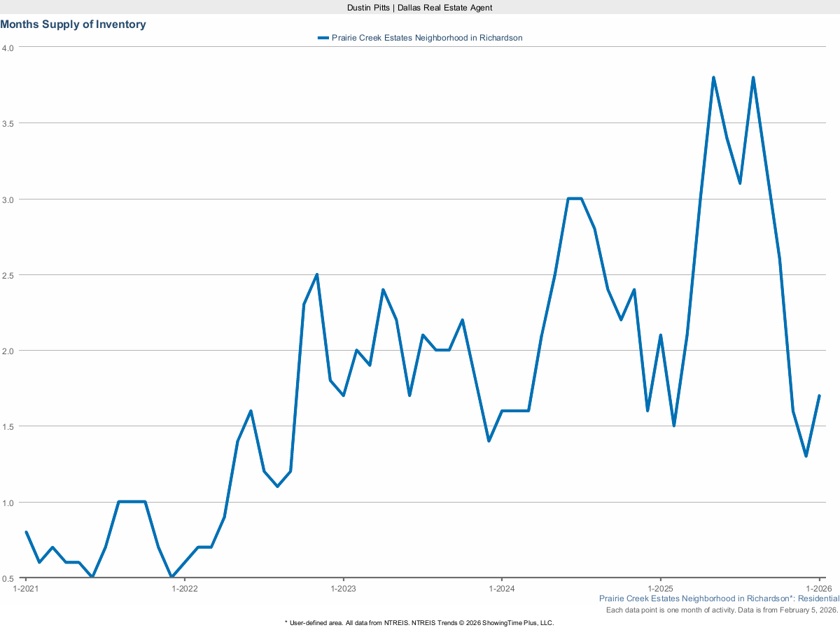Toggle the Prairie Creek Estates series visibility

point(428,38)
